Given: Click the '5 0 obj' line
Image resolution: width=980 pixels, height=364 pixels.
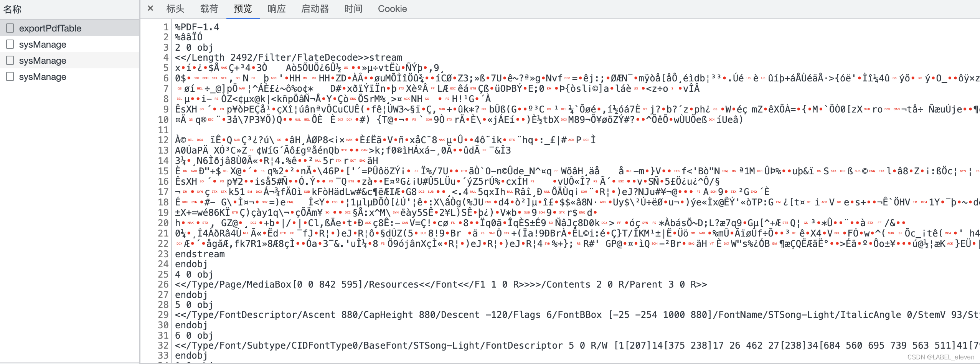Looking at the screenshot, I should pos(194,305).
